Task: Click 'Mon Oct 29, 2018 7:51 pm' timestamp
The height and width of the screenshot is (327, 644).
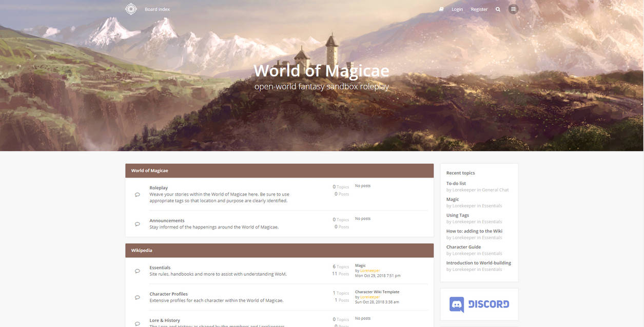Action: (378, 276)
